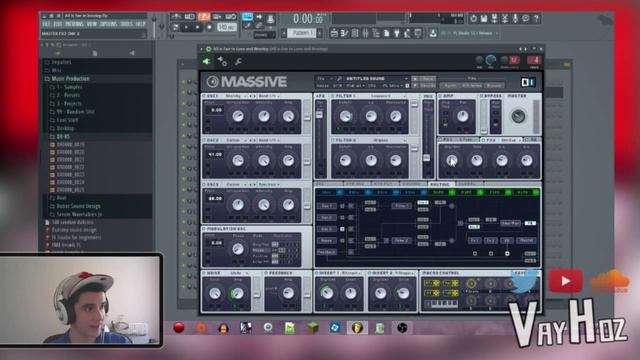Click the green plug icon in plugin wrapper
The width and height of the screenshot is (640, 360).
point(206,62)
